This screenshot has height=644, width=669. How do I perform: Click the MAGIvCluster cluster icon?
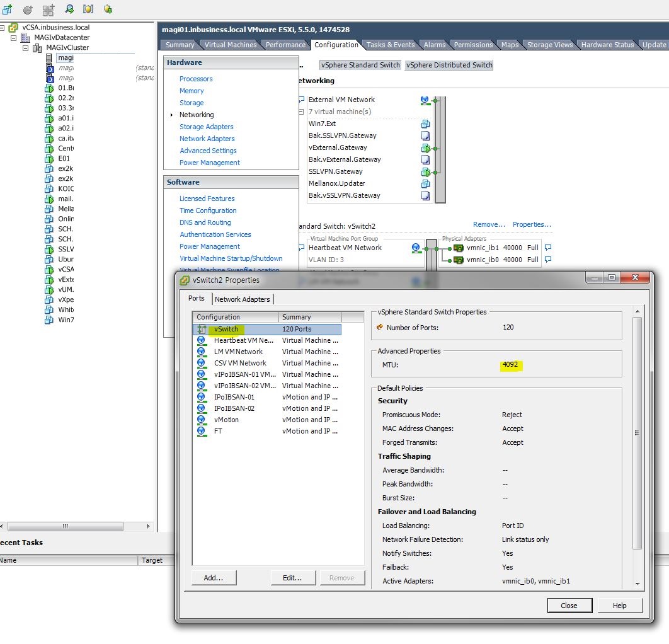pyautogui.click(x=37, y=48)
